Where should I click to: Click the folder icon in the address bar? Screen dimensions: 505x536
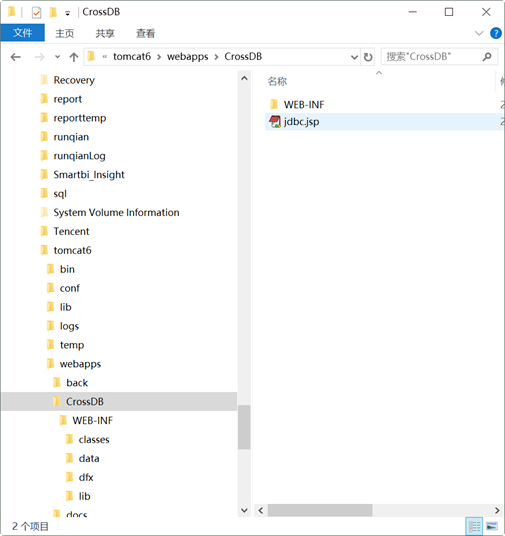coord(91,56)
